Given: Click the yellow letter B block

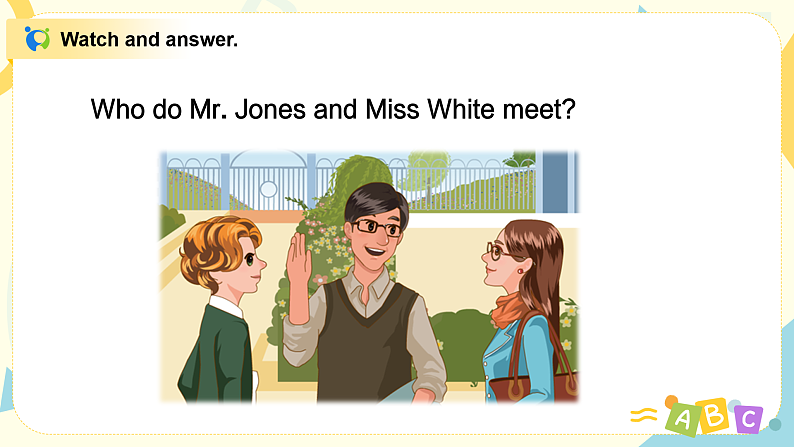Looking at the screenshot, I should click(x=714, y=416).
